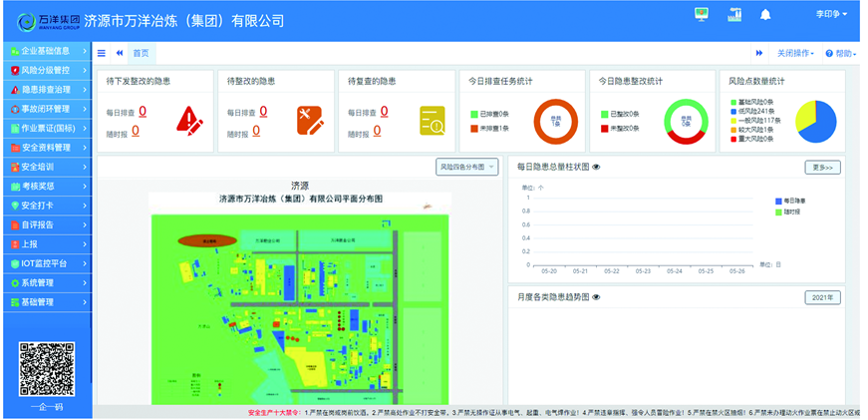The image size is (868, 420).
Task: Open 待下发整改的隐患 随时报 count link
Action: point(136,132)
